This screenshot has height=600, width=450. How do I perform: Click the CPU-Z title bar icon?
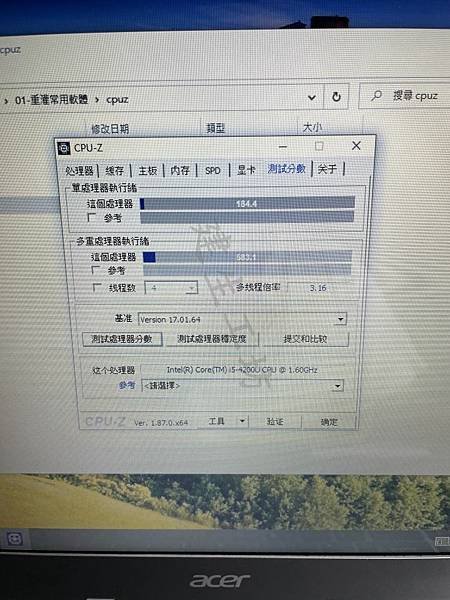point(64,148)
